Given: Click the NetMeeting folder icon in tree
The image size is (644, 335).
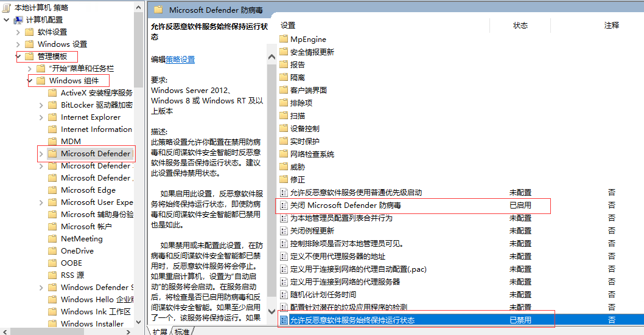Looking at the screenshot, I should (x=52, y=239).
